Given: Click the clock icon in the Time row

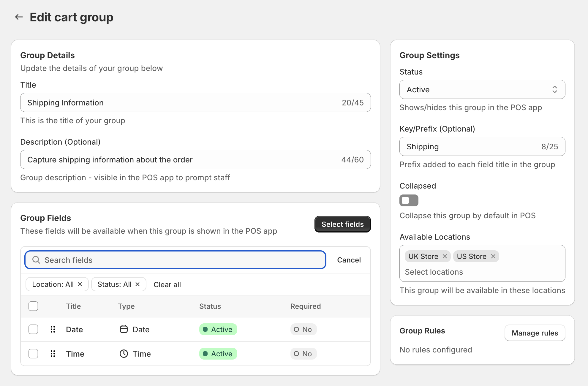Looking at the screenshot, I should point(124,354).
